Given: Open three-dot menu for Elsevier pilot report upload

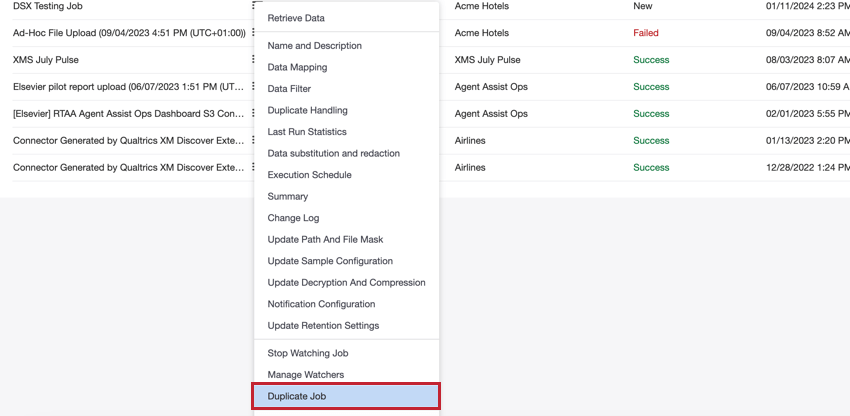Looking at the screenshot, I should pyautogui.click(x=253, y=86).
